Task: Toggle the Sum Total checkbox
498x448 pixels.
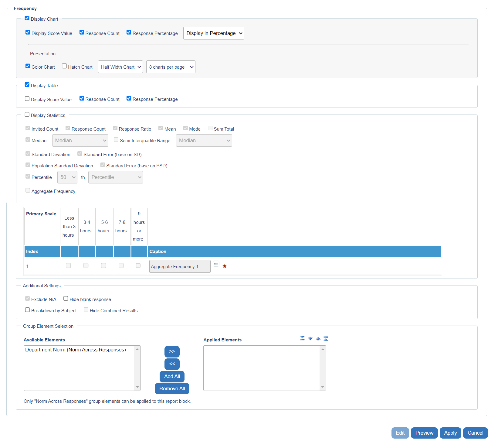Action: (x=210, y=128)
